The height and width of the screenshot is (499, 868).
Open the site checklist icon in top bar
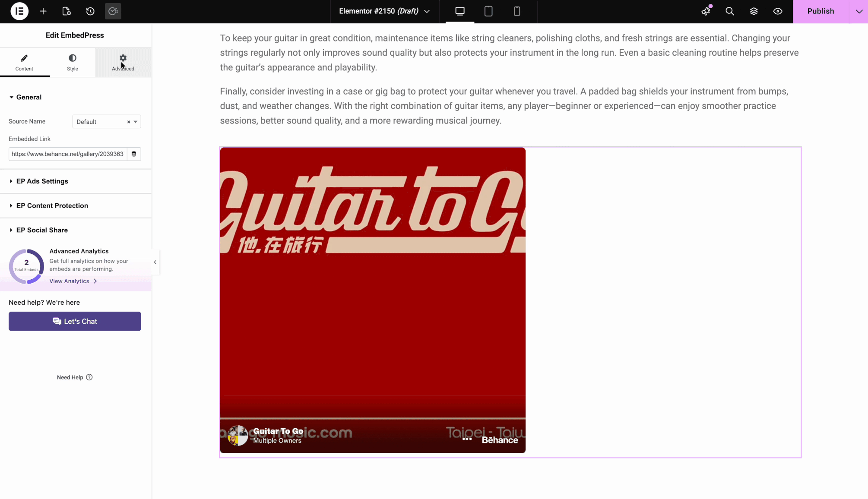pos(113,11)
